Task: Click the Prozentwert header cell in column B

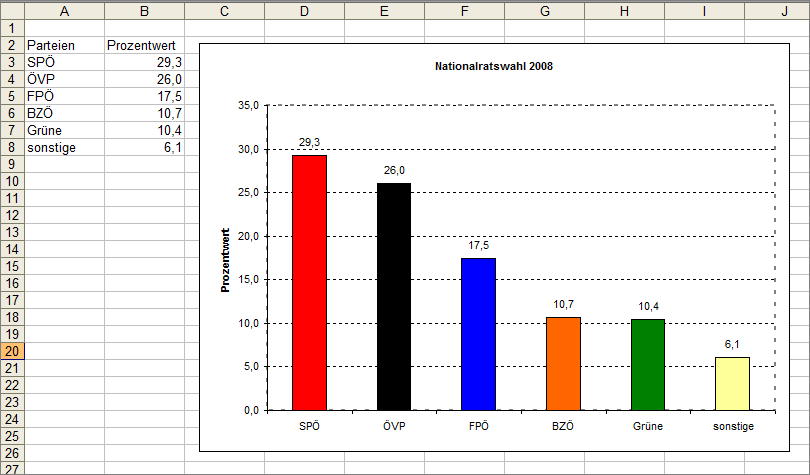Action: tap(144, 45)
